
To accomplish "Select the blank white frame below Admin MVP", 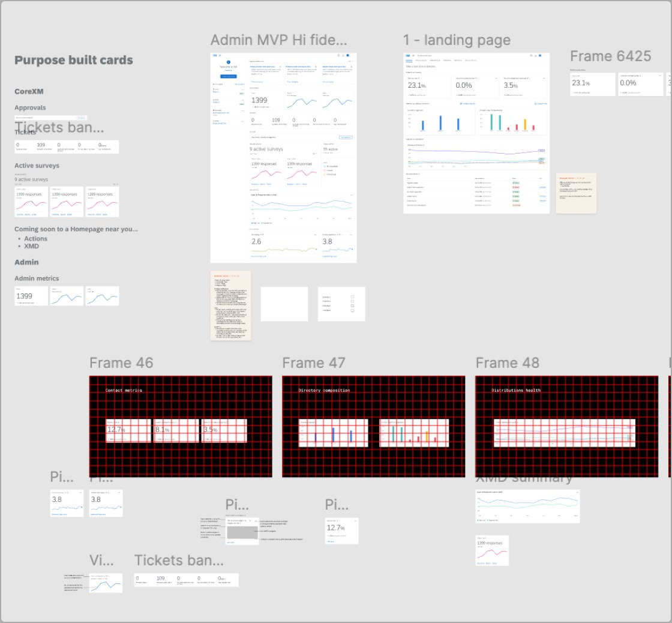I will point(284,304).
